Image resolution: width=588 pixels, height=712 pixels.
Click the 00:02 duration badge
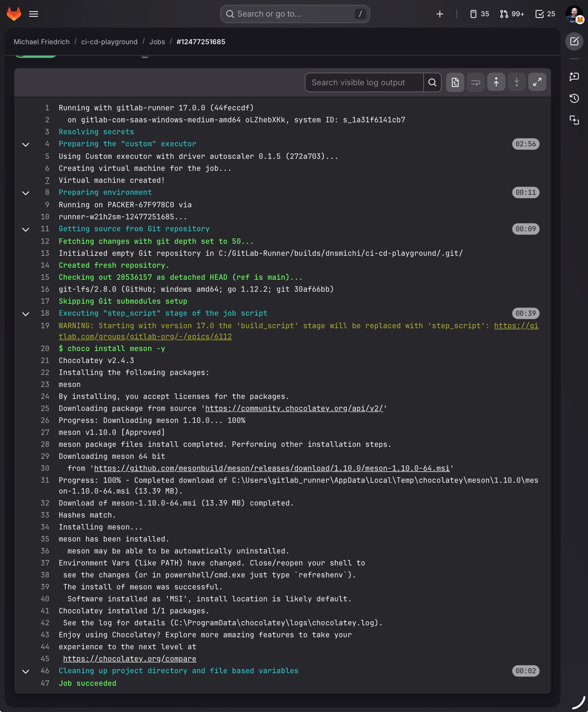tap(525, 671)
